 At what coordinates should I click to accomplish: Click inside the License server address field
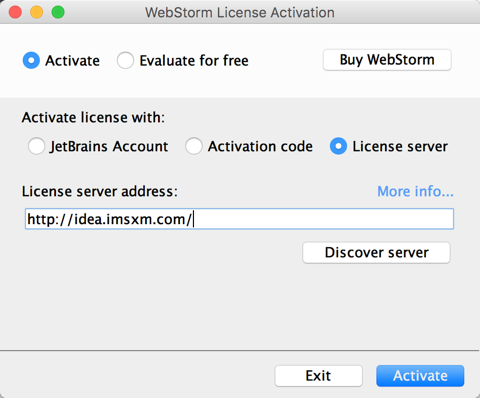[x=239, y=219]
